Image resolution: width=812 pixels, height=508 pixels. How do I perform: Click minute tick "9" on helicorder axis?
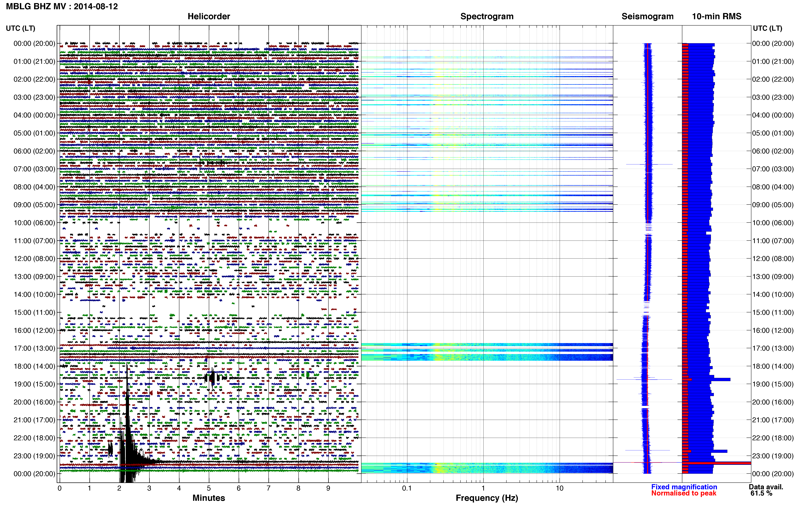click(328, 488)
